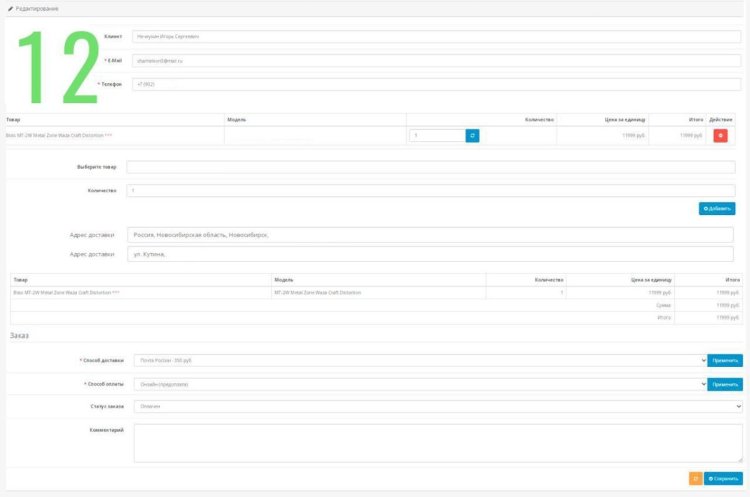This screenshot has width=750, height=497.
Task: Click inside the Комментарий text area
Action: pyautogui.click(x=437, y=442)
